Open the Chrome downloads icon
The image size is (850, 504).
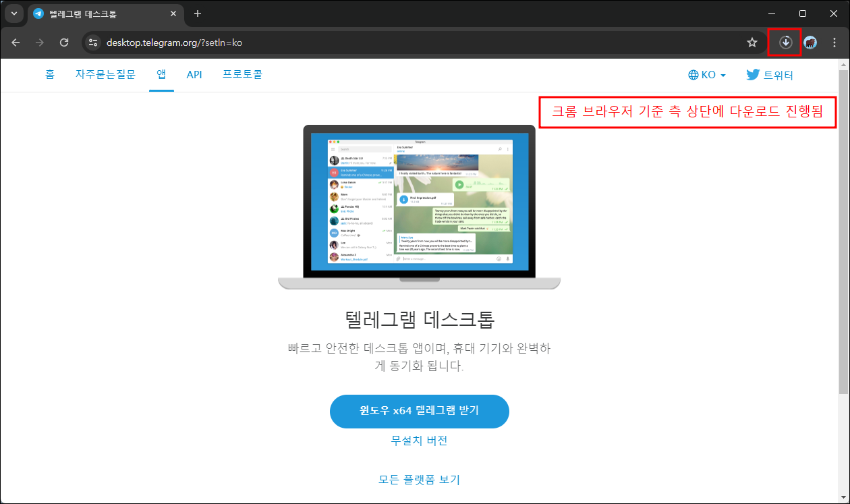[786, 43]
